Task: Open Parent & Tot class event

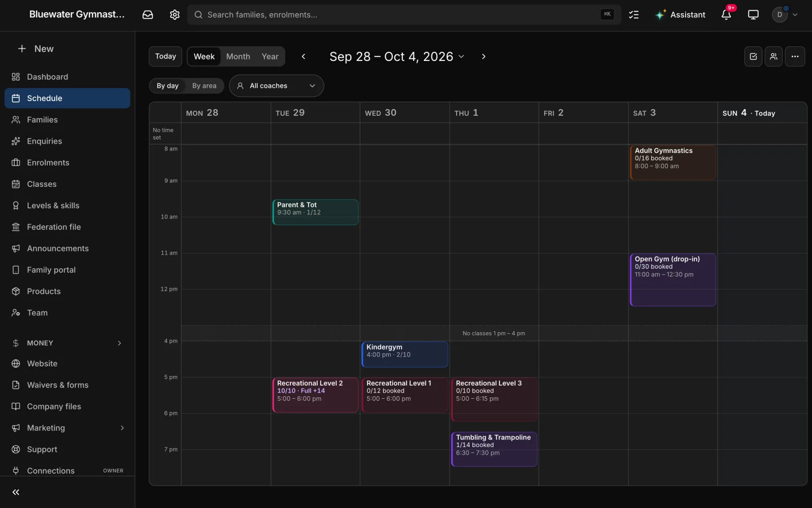Action: 316,212
